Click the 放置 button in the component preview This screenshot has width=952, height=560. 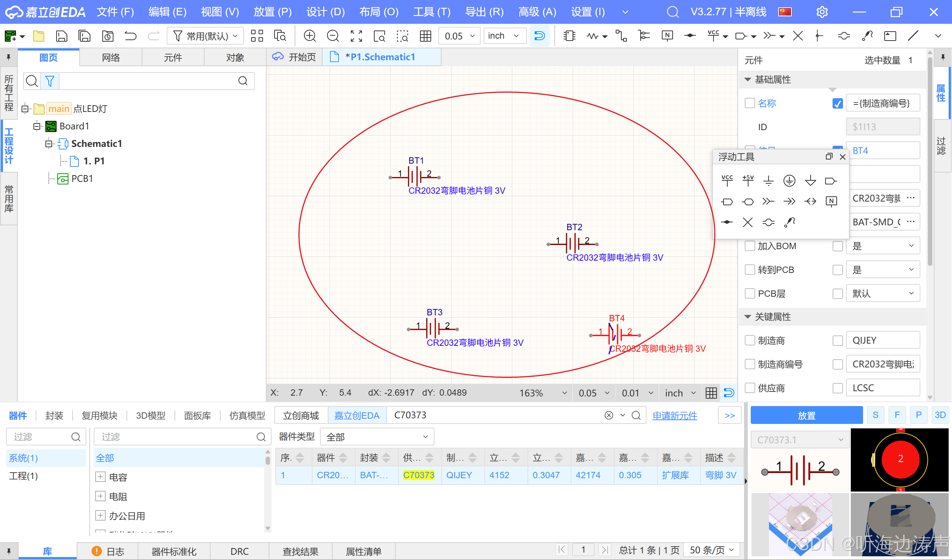[806, 415]
